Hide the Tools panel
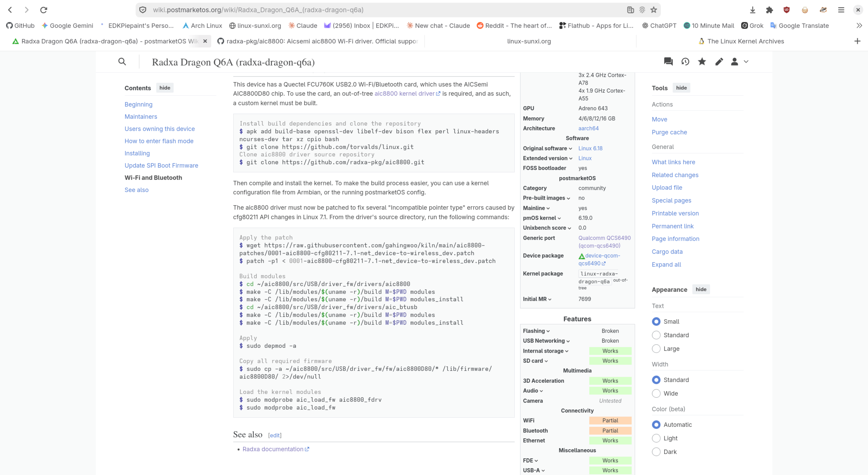 pyautogui.click(x=681, y=88)
